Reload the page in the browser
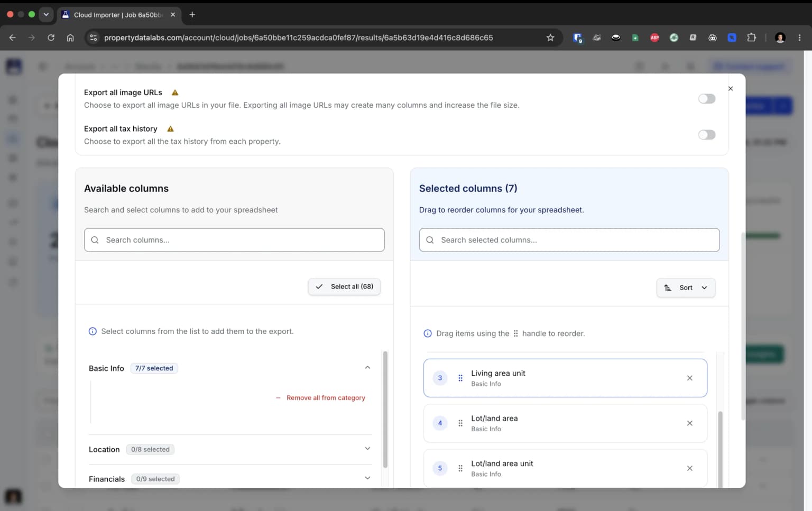 [51, 38]
